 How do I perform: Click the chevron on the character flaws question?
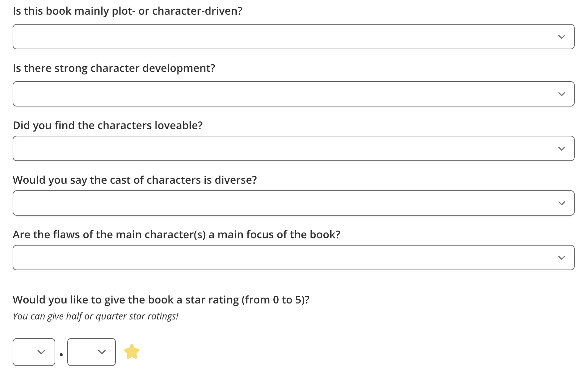tap(562, 257)
